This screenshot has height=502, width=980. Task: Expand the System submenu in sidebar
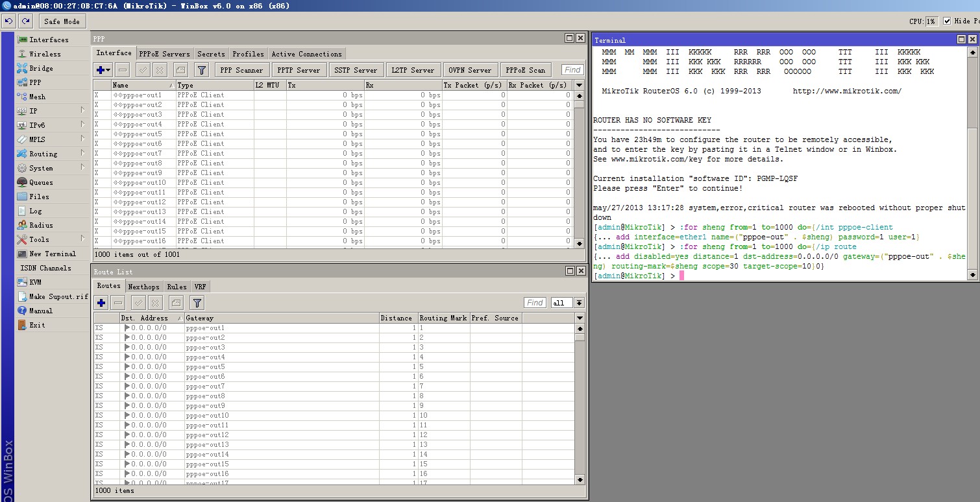pos(83,168)
